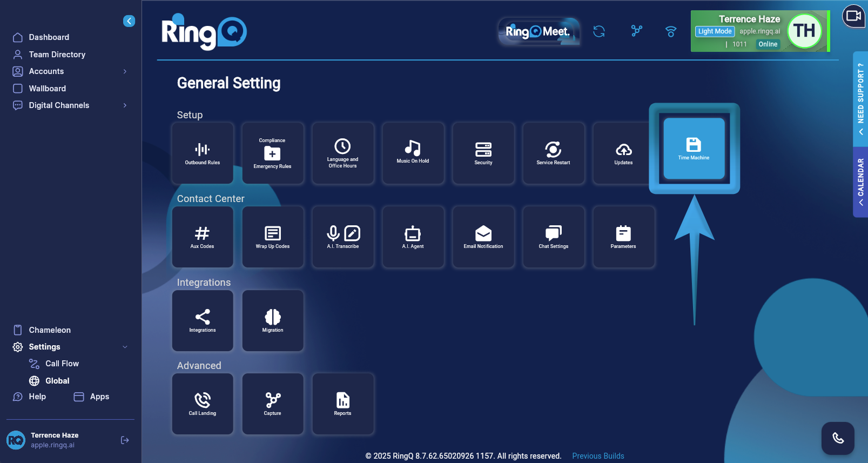The width and height of the screenshot is (868, 463).
Task: Open the A.I. Transcribe tile
Action: click(343, 237)
